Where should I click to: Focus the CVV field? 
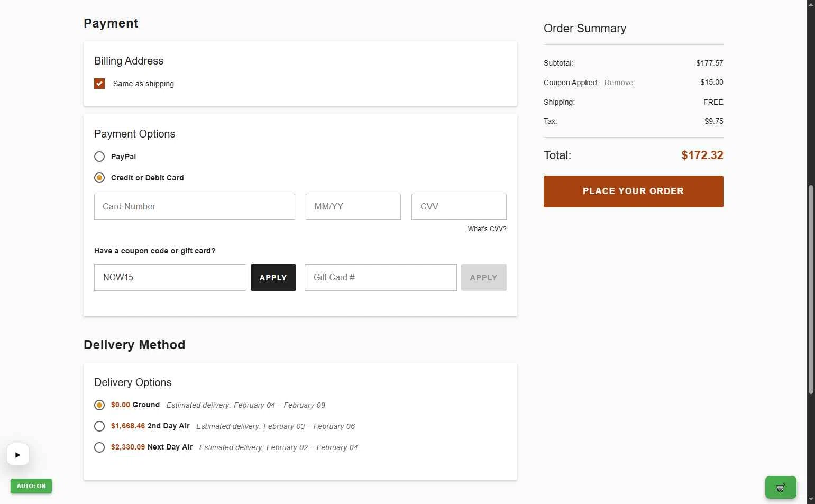pyautogui.click(x=459, y=207)
